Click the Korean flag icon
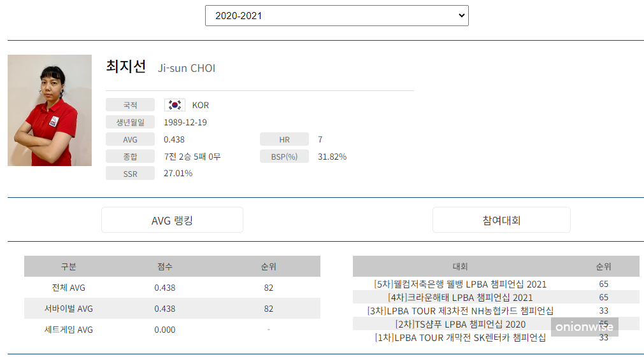The image size is (644, 362). (175, 105)
